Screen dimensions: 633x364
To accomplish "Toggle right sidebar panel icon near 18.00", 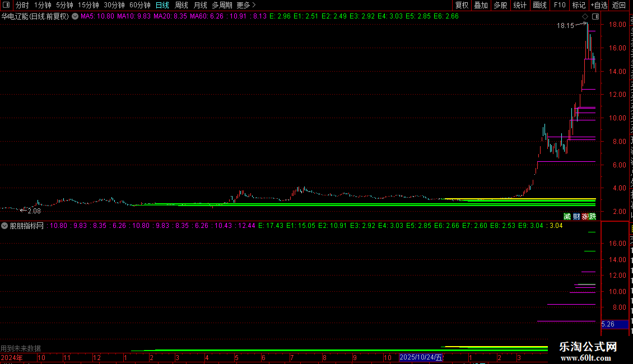I will (x=595, y=17).
